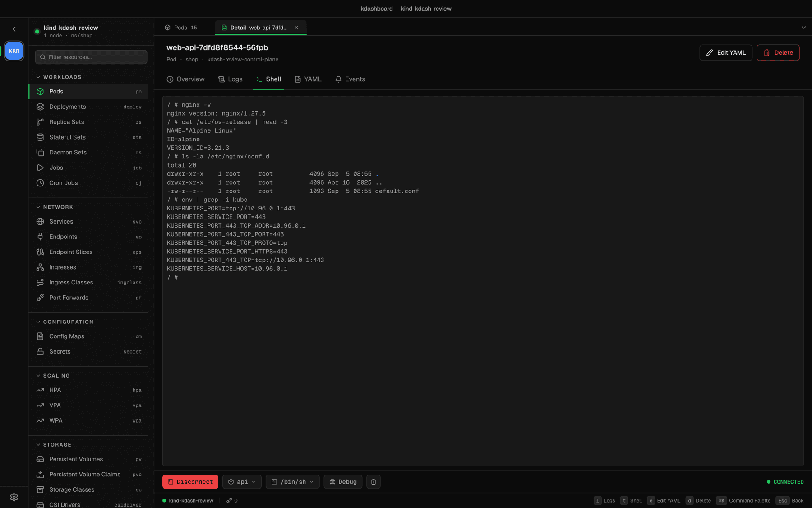Click the Filter resources search field

tap(91, 57)
